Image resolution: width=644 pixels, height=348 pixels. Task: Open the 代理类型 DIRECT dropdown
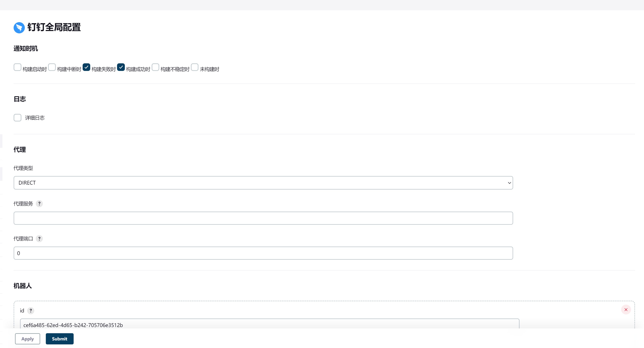click(x=263, y=183)
